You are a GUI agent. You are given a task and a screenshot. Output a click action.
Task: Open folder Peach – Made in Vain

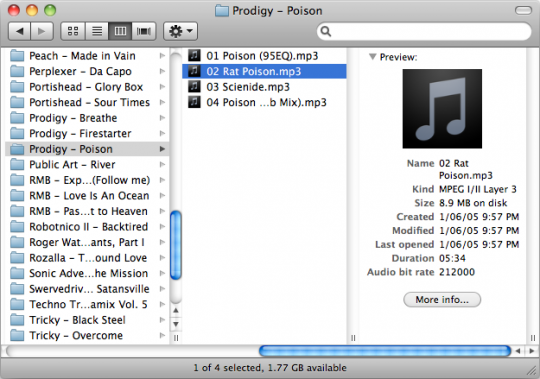tap(87, 56)
